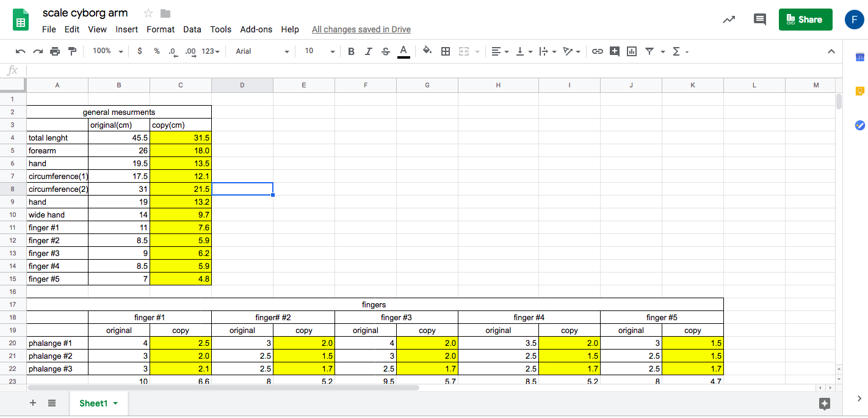Open horizontal align dropdown

(500, 51)
